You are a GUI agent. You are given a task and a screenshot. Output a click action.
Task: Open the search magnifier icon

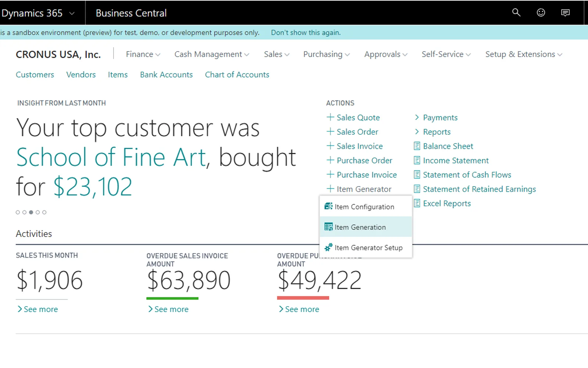516,13
